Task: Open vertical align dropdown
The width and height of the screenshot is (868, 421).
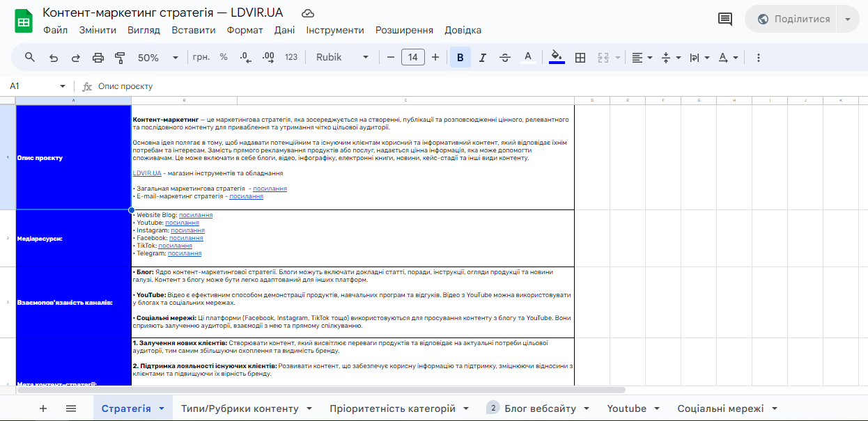Action: pyautogui.click(x=671, y=58)
